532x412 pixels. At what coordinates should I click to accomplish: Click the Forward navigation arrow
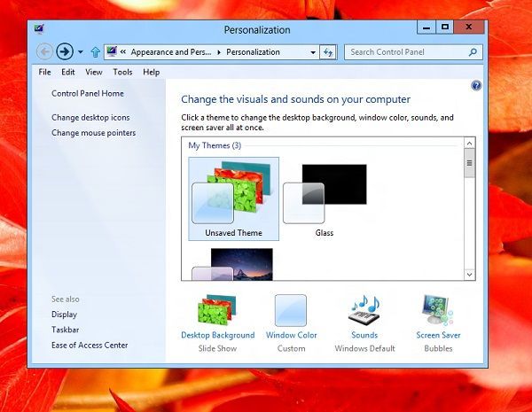click(65, 52)
